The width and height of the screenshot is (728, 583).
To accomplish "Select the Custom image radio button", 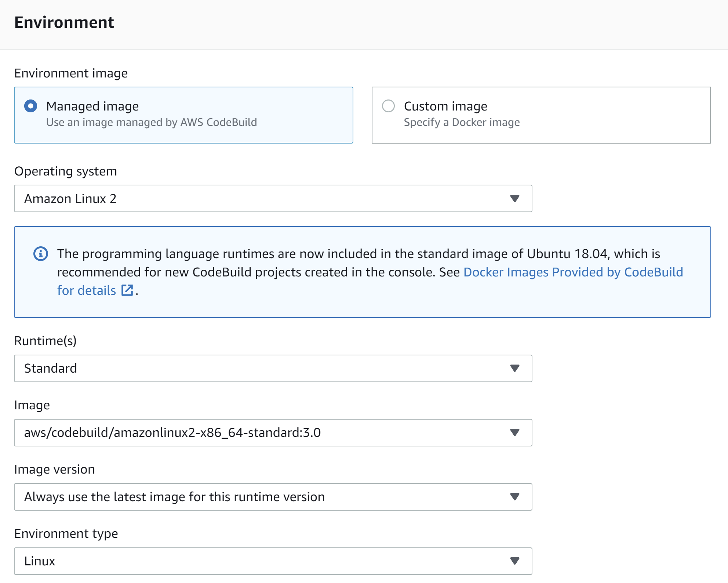I will 388,106.
